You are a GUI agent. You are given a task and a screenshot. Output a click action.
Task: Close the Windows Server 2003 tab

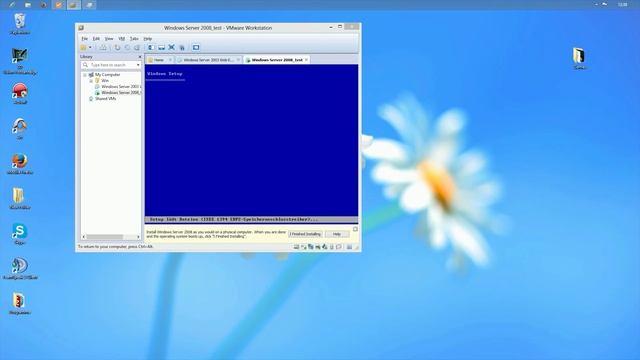click(x=238, y=60)
